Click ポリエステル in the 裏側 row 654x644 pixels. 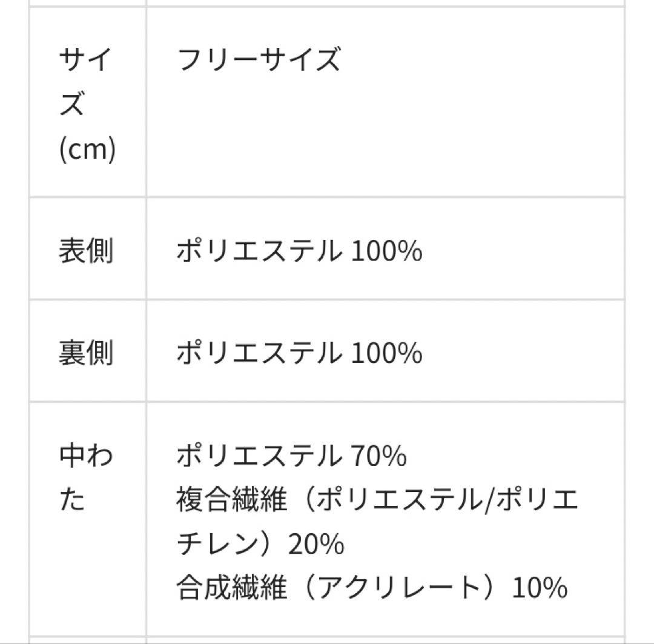(x=259, y=353)
